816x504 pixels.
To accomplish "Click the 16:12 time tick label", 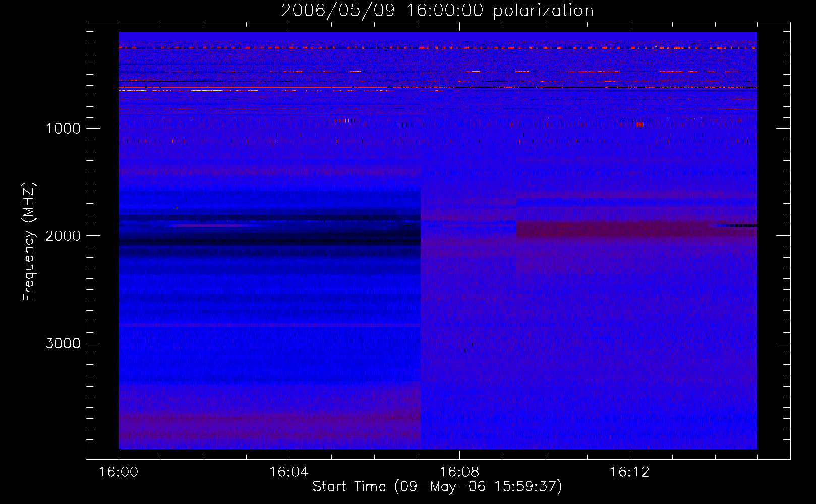I will point(630,472).
